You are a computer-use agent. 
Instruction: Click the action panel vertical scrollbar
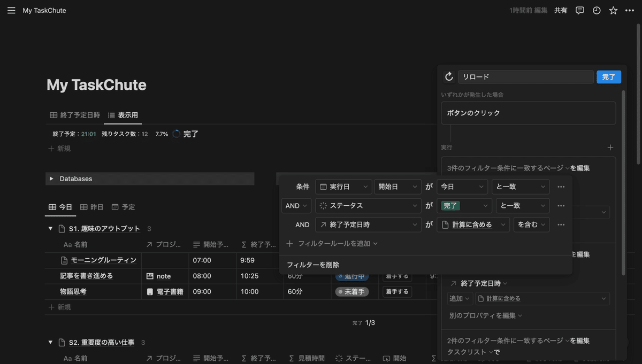coord(623,182)
